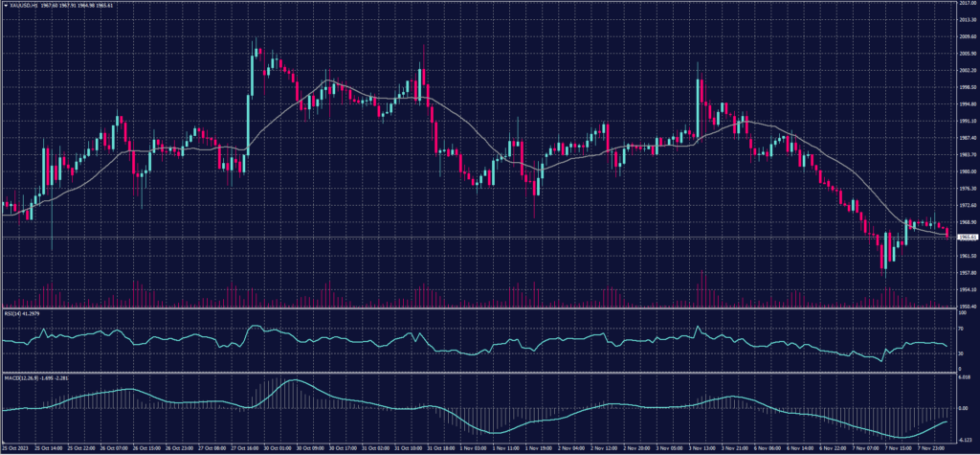Click the divider between price chart and RSI
980x455 pixels.
[x=479, y=309]
